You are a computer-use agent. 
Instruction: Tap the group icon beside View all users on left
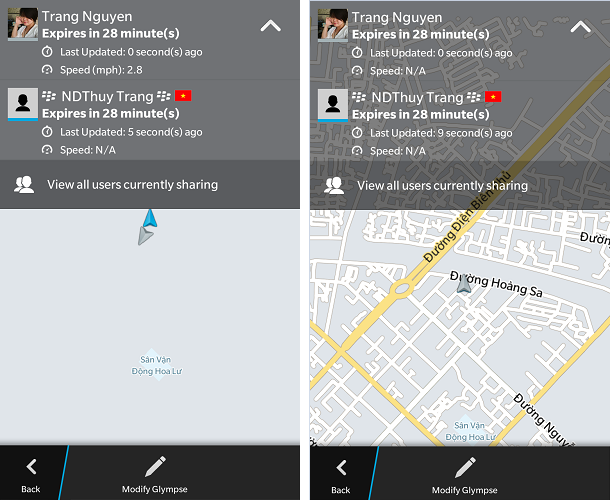pos(24,184)
